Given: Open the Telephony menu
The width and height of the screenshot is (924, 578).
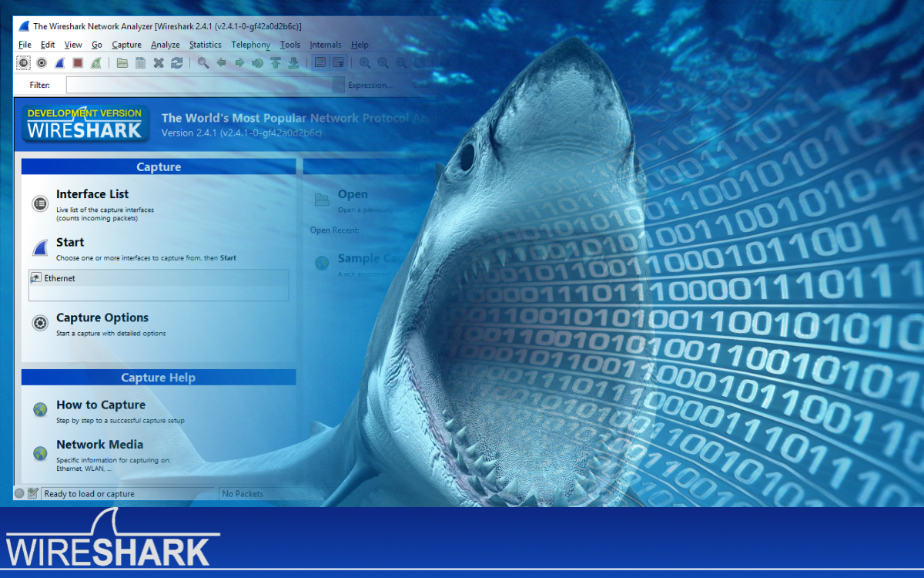Looking at the screenshot, I should coord(251,45).
